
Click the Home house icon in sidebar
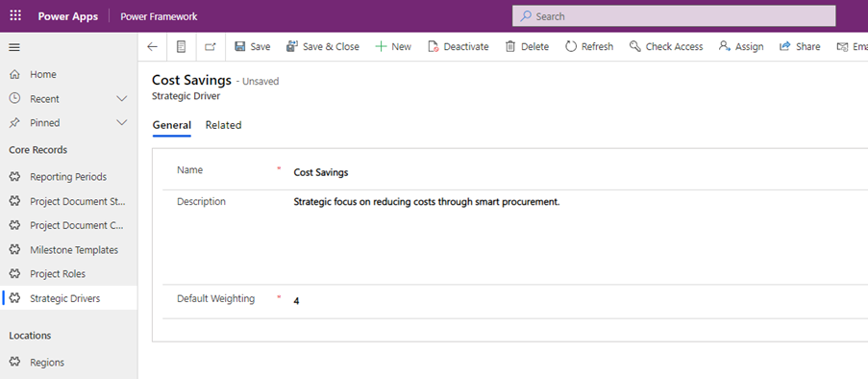point(15,74)
